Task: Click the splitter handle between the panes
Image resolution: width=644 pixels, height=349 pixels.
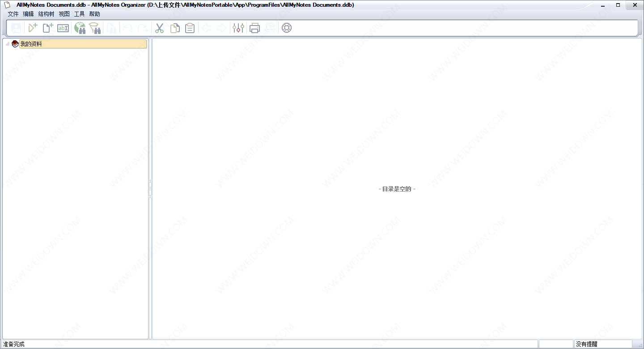Action: pyautogui.click(x=150, y=189)
